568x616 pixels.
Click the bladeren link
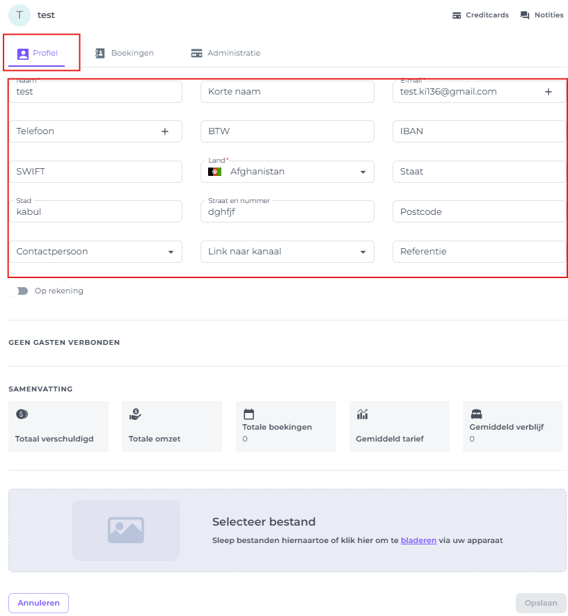pos(418,540)
